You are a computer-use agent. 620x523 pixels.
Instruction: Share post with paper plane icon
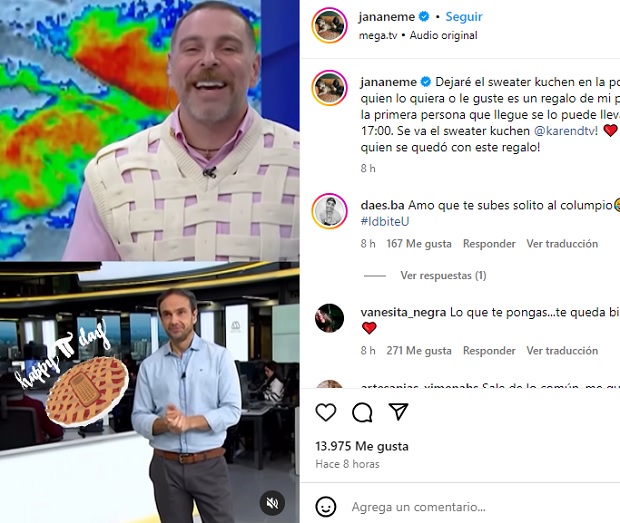[x=398, y=412]
